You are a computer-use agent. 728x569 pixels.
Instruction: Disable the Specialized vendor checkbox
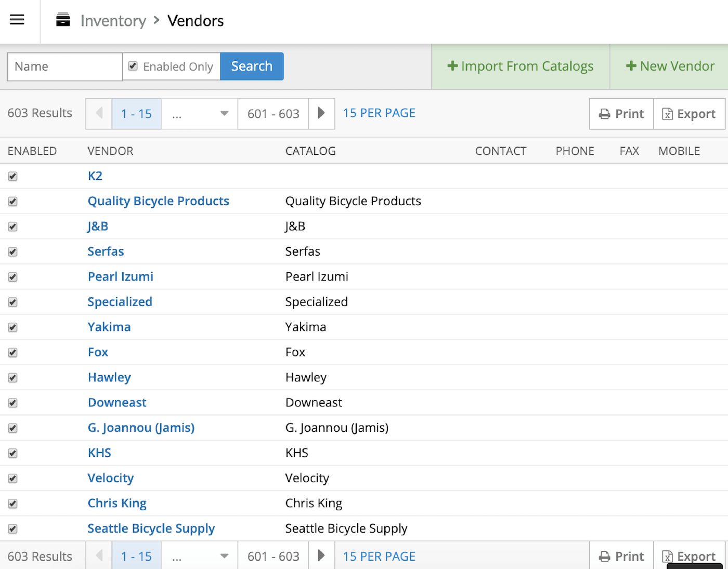pyautogui.click(x=13, y=302)
